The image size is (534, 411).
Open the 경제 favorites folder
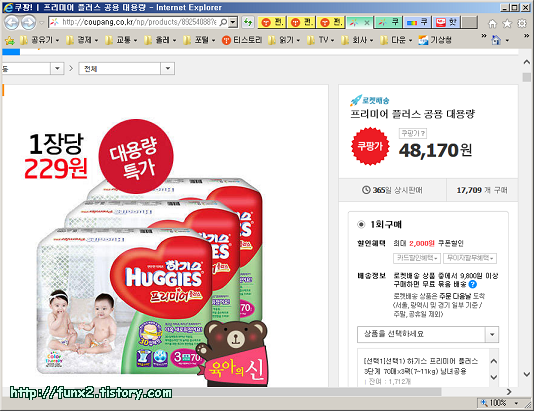82,40
